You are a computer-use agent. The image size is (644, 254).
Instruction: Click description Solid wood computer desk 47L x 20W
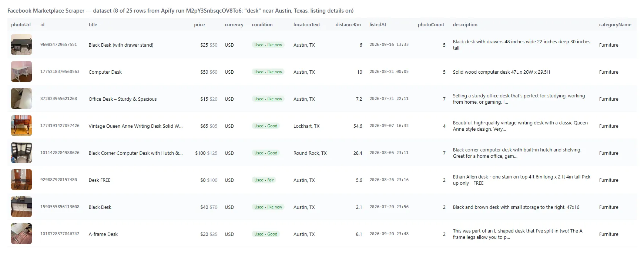point(502,72)
